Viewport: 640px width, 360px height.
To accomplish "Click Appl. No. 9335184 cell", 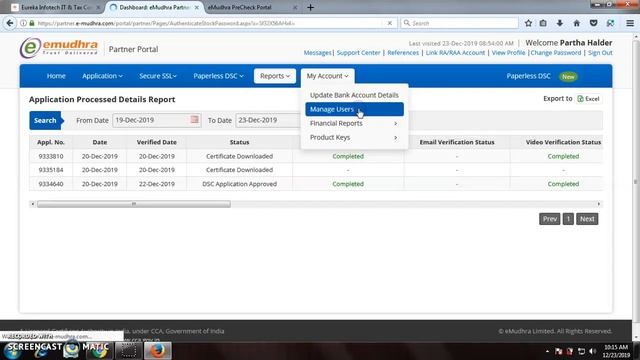I will point(51,170).
